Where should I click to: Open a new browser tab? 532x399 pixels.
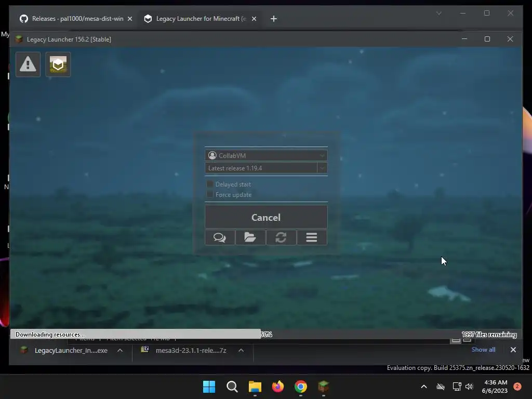click(x=273, y=19)
